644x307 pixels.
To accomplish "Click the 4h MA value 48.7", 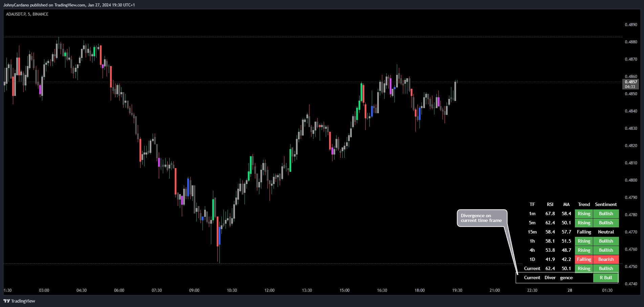I will pos(566,250).
